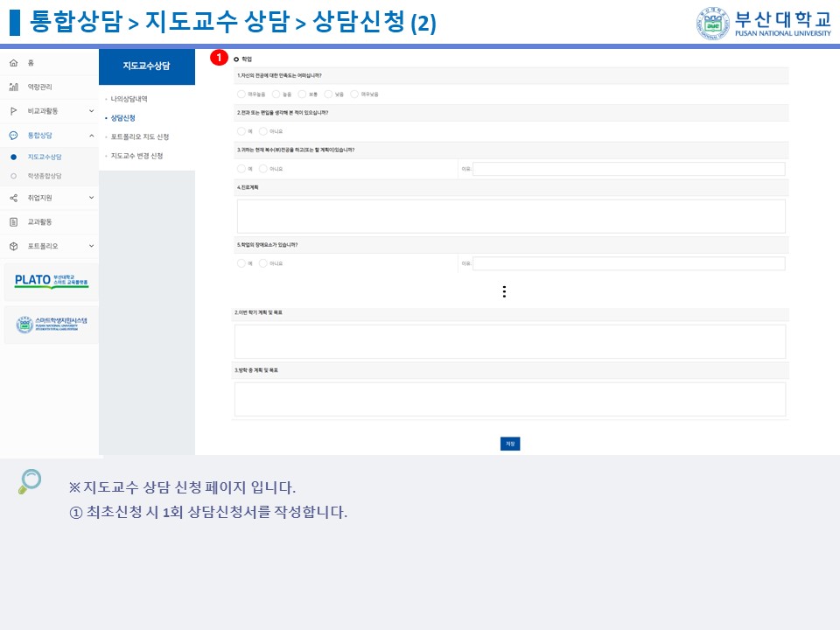Click the 저장 save button

pyautogui.click(x=510, y=444)
